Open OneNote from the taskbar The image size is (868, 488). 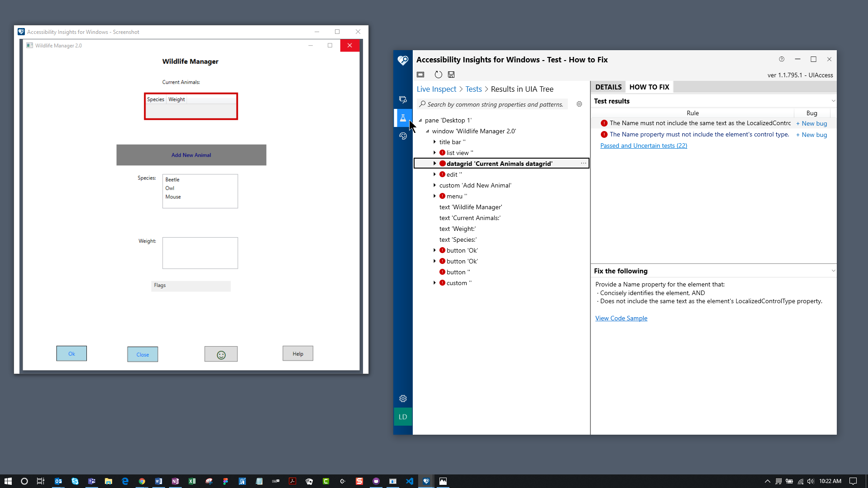point(175,481)
